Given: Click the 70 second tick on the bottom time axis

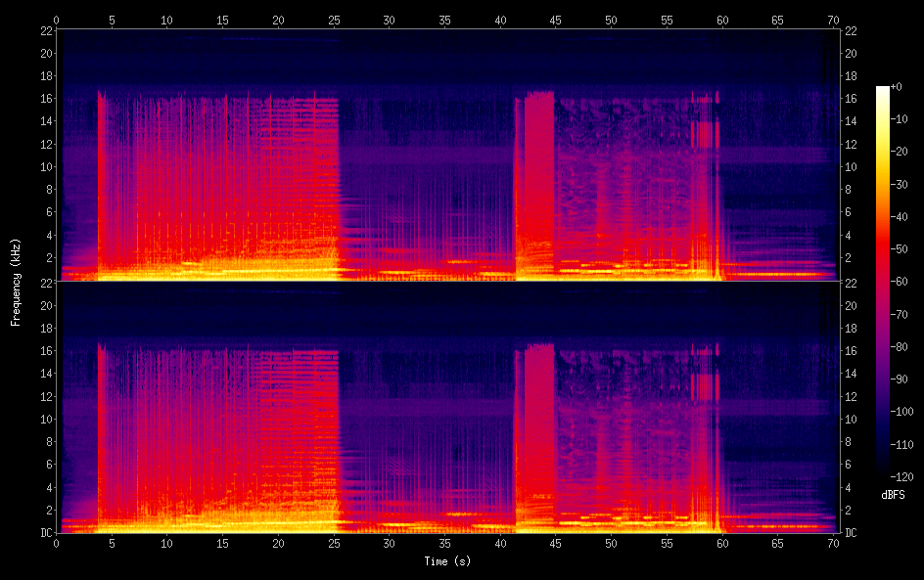Looking at the screenshot, I should click(834, 542).
